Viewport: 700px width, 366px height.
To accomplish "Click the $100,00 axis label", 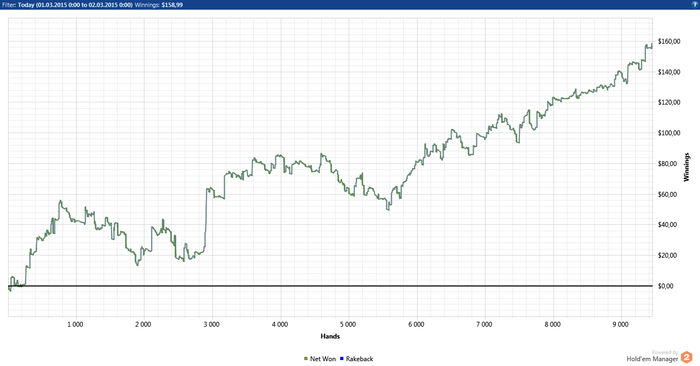I will coord(669,133).
